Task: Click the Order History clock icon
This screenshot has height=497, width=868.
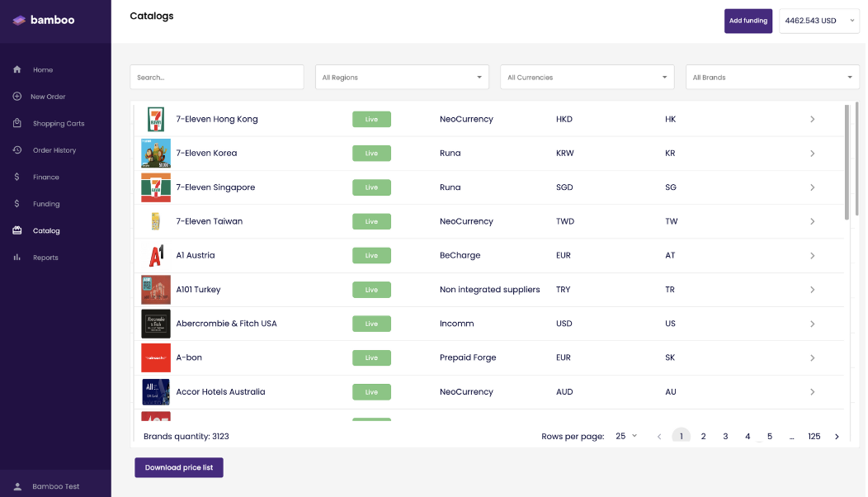Action: [x=17, y=150]
